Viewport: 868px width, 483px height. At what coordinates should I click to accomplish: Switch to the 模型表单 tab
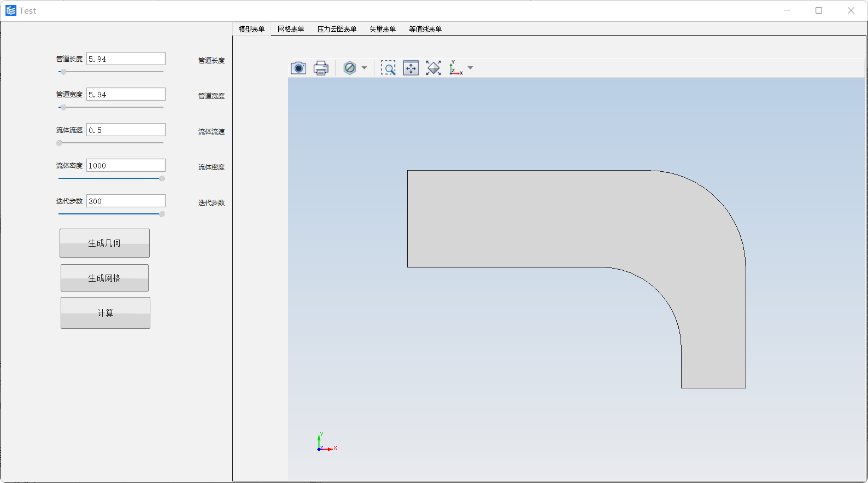(x=251, y=29)
